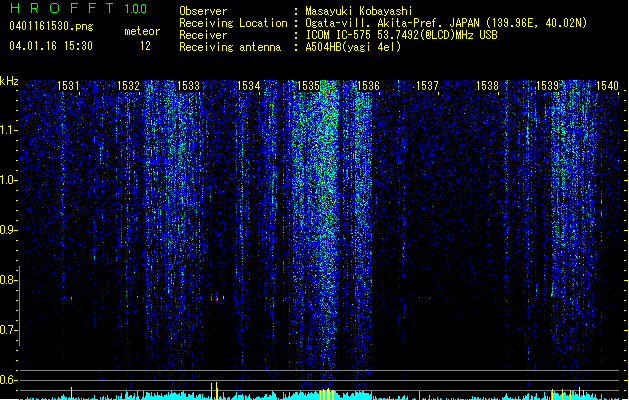Click the 1536 time marker
The width and height of the screenshot is (629, 400).
(x=368, y=86)
